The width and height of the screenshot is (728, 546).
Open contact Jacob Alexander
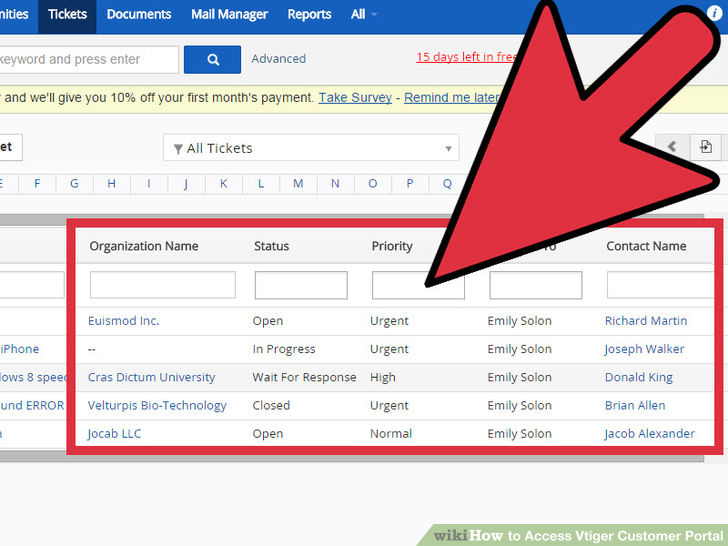click(x=650, y=434)
